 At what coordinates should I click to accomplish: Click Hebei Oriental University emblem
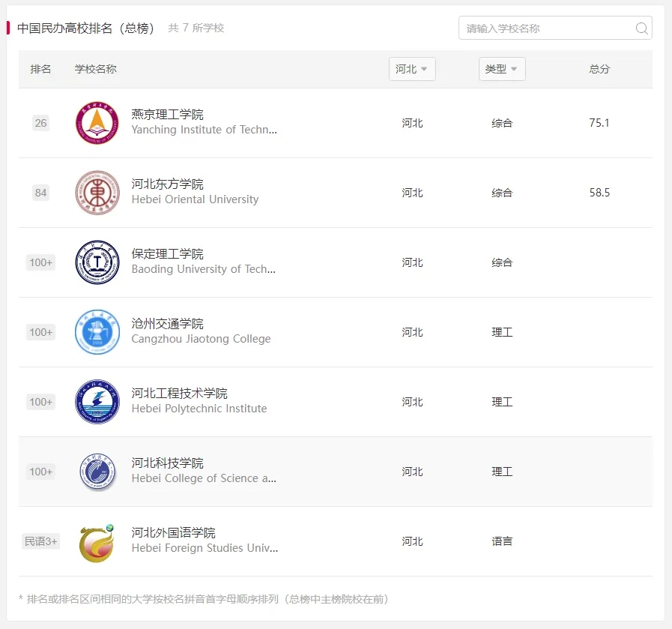click(97, 193)
